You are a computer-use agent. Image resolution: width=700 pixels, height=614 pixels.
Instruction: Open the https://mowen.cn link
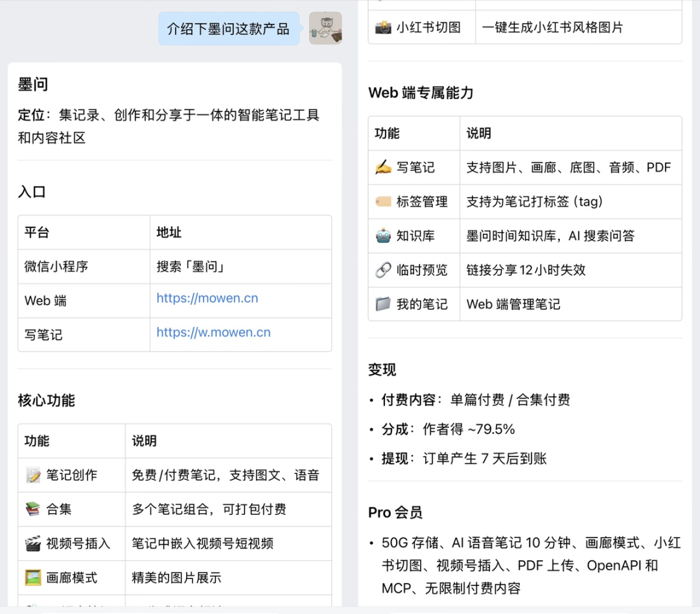[207, 298]
